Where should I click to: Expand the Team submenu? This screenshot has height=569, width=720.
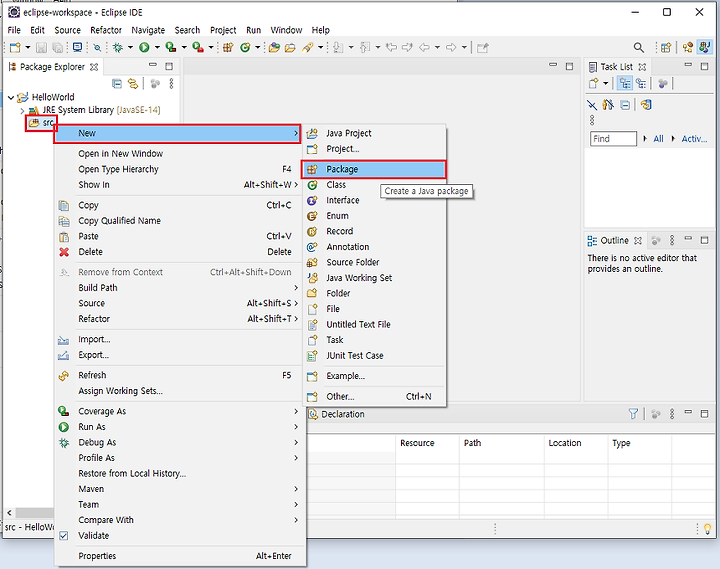[180, 504]
